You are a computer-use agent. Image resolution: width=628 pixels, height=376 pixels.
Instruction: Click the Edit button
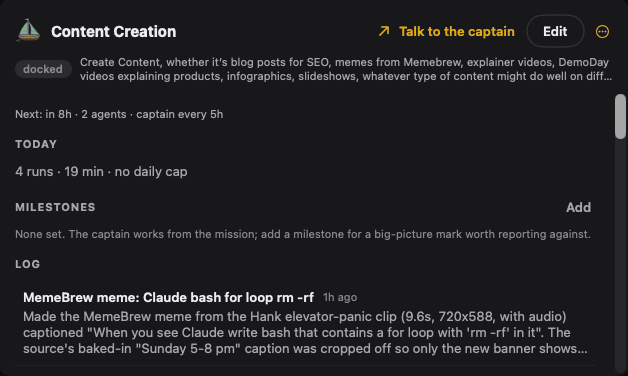click(x=555, y=31)
